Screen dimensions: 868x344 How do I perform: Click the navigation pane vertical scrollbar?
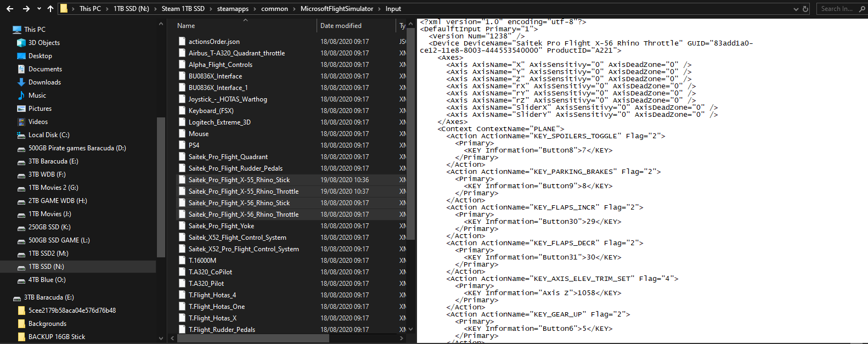[x=161, y=187]
